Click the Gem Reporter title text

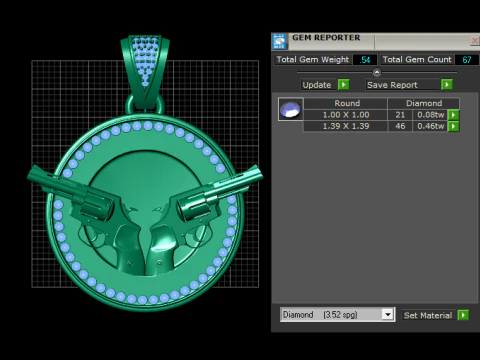click(326, 38)
